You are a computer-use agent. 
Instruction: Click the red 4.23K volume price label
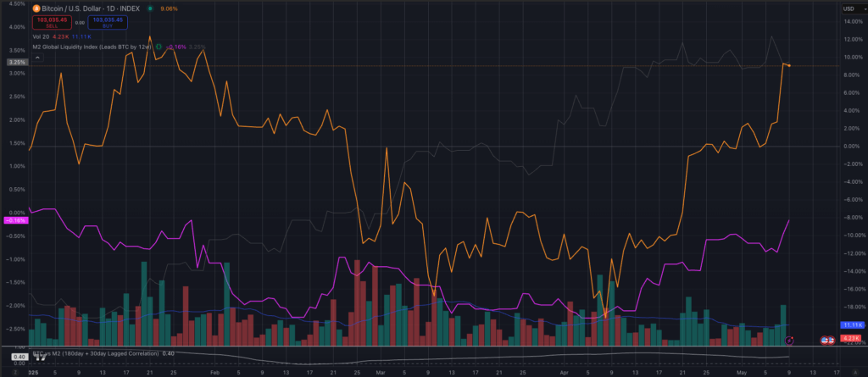(849, 338)
